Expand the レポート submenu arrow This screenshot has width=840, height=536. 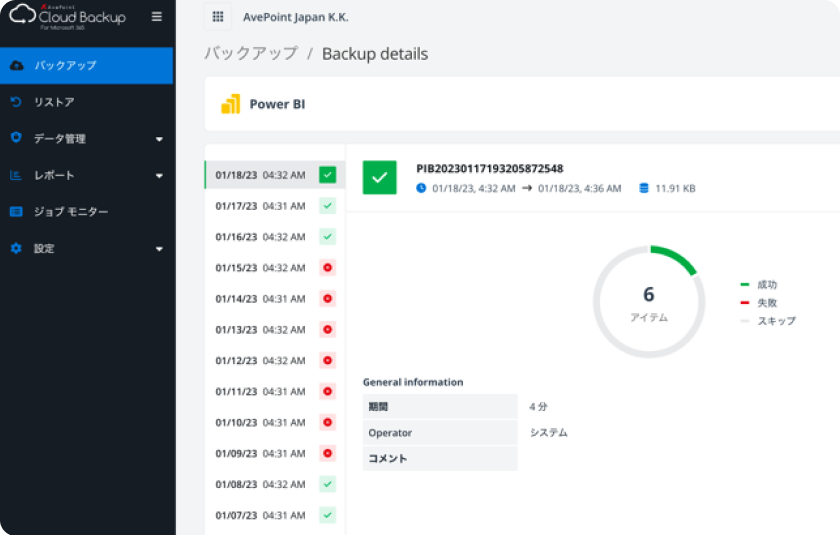click(x=159, y=176)
